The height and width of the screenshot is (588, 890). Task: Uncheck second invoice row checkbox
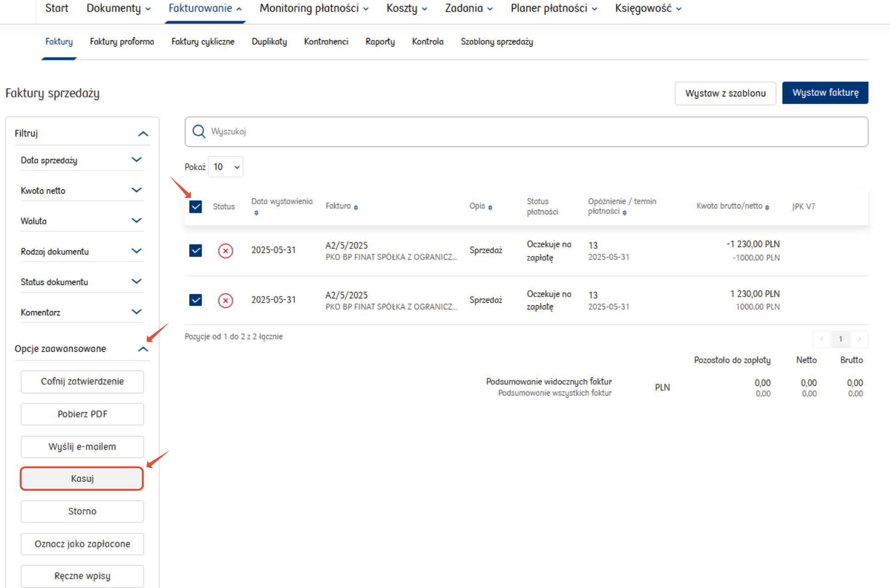[196, 300]
